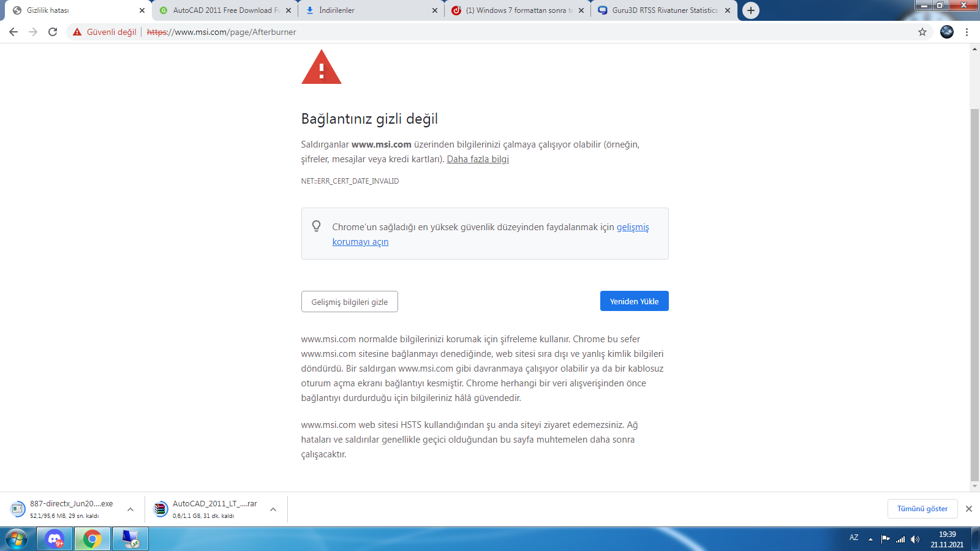Open a new browser tab
Screen dimensions: 980x551
tap(751, 10)
